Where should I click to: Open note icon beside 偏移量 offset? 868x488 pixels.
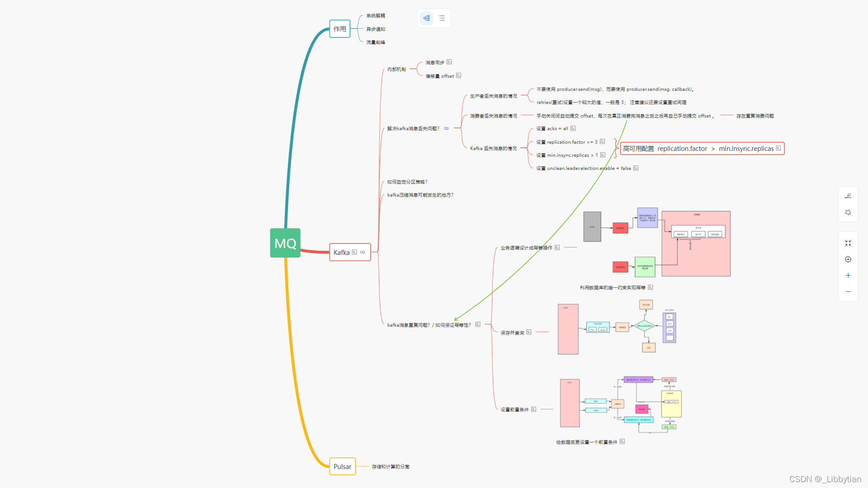[x=458, y=75]
